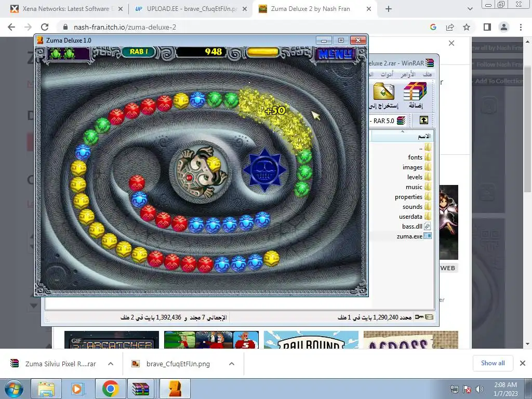
Task: Close the Zuma Deluxe 2 browser tab
Action: point(369,9)
